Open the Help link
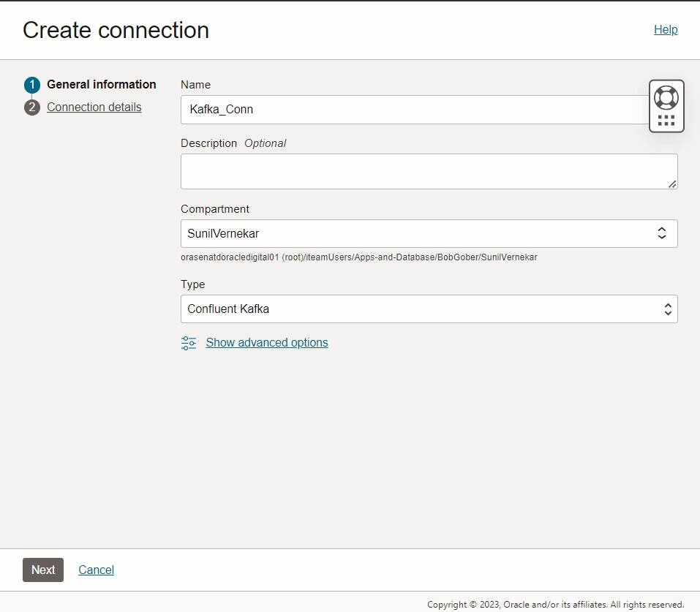 pyautogui.click(x=666, y=30)
